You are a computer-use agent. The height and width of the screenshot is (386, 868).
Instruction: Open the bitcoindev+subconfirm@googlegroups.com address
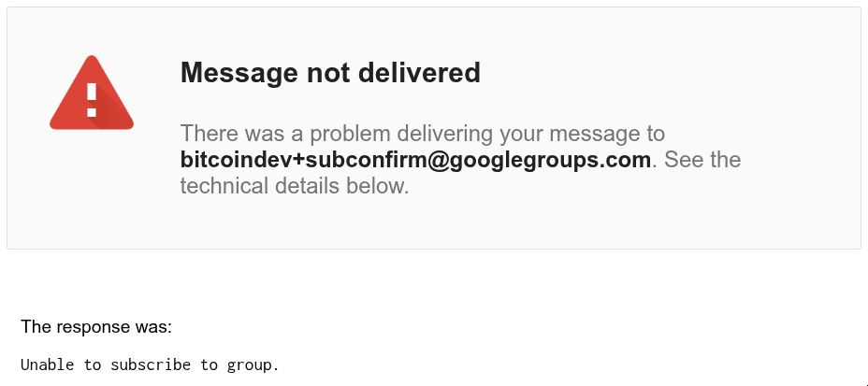415,160
